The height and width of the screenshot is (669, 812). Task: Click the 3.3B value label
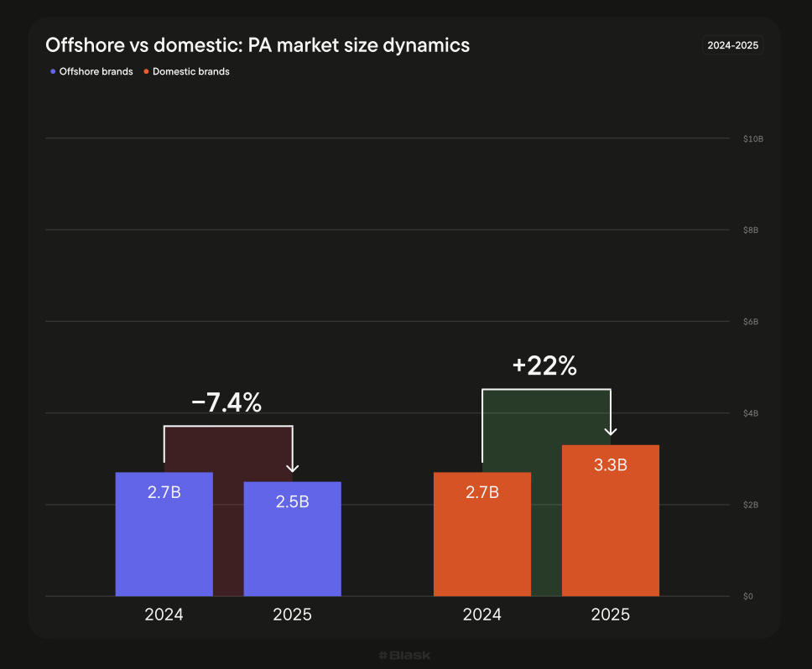611,465
